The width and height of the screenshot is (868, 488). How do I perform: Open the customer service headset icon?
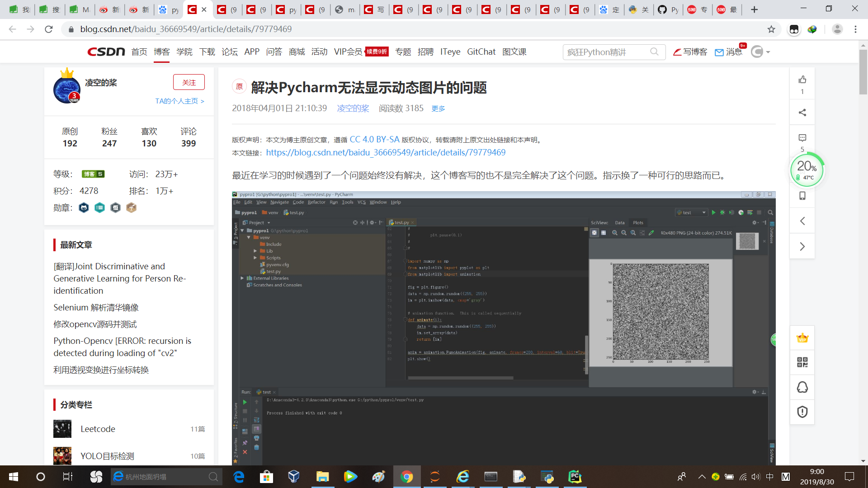click(x=802, y=387)
